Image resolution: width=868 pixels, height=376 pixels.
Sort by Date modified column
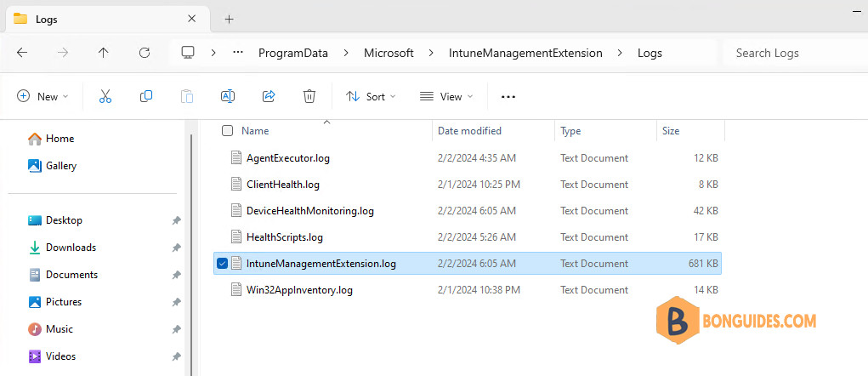(469, 131)
